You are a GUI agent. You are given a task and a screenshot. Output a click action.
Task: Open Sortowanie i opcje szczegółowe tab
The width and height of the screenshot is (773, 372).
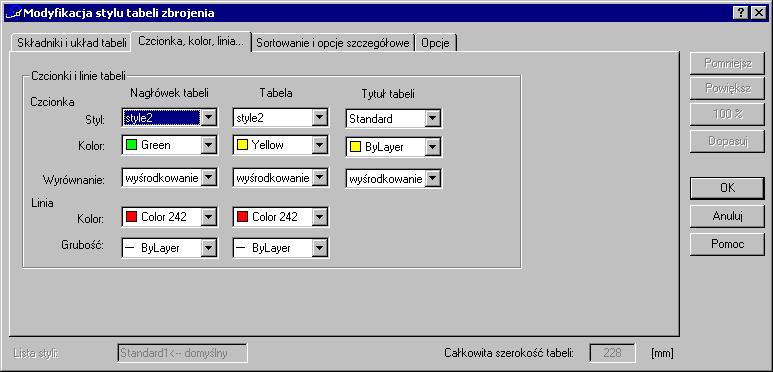point(333,43)
